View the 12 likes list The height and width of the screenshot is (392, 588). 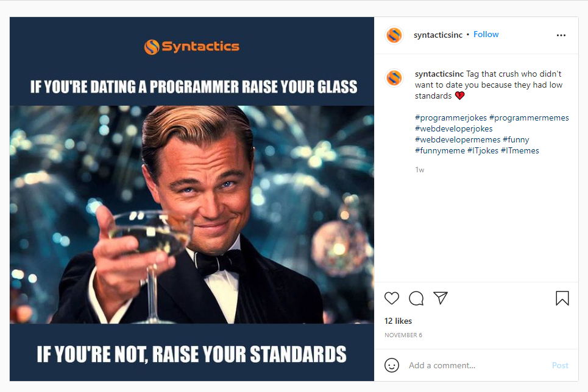398,321
